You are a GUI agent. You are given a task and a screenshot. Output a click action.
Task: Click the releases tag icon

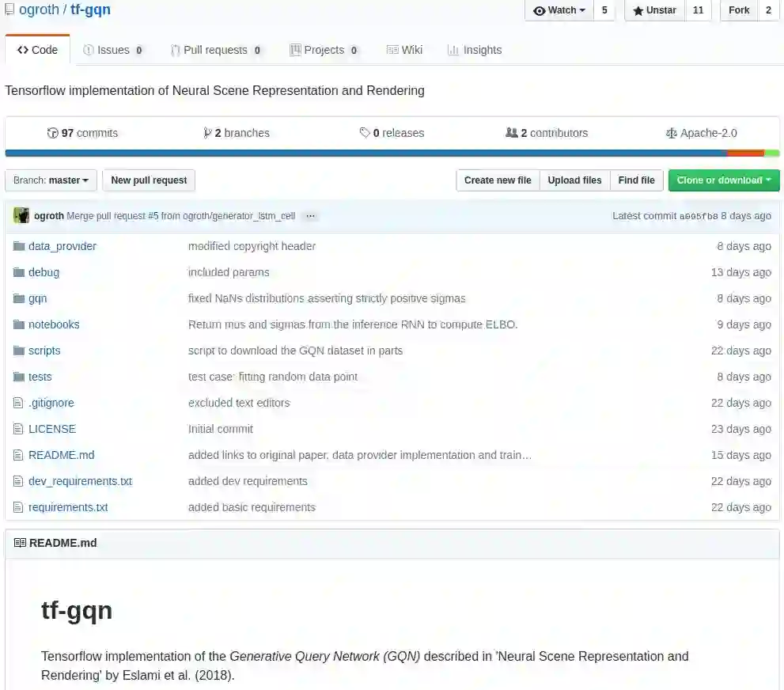[365, 132]
